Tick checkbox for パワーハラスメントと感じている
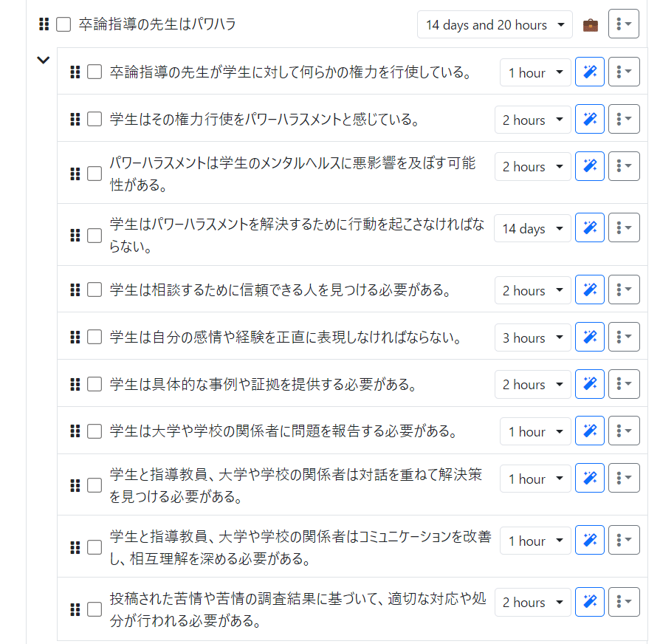 click(94, 119)
